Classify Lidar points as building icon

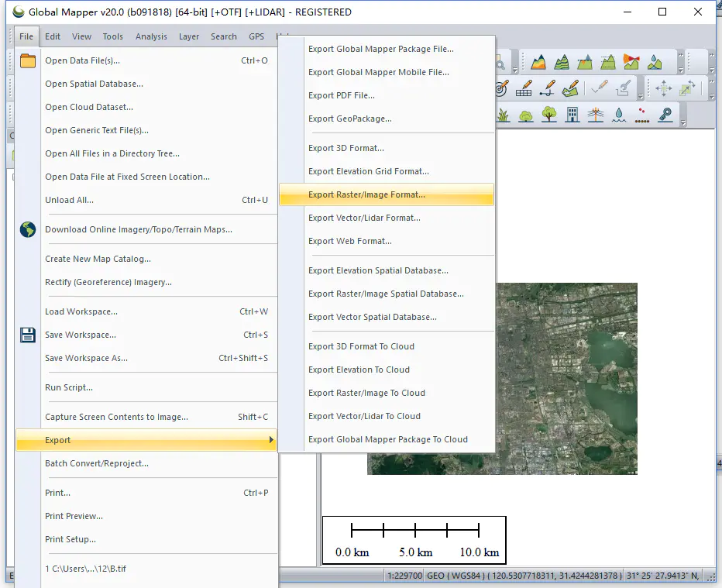click(572, 114)
